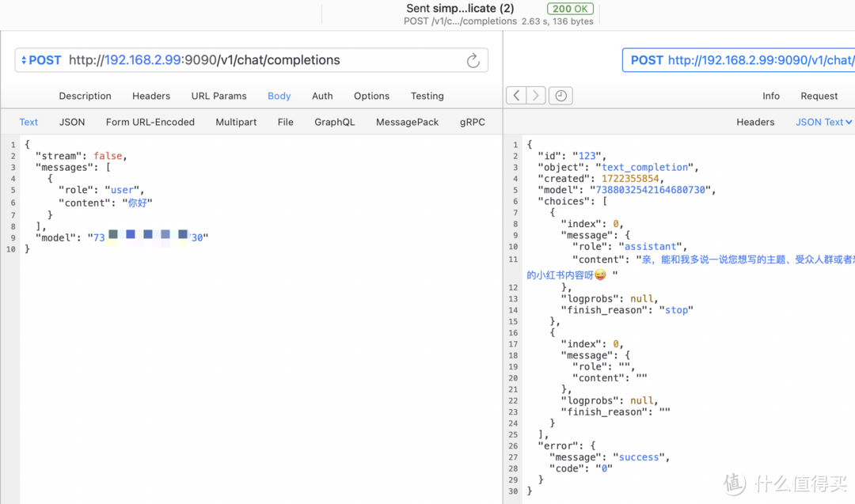Expand the JSON Text format dropdown
Image resolution: width=855 pixels, height=504 pixels.
(823, 122)
